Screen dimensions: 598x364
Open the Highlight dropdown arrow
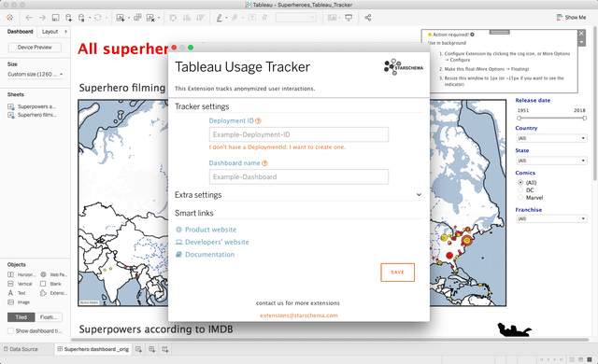pos(226,18)
